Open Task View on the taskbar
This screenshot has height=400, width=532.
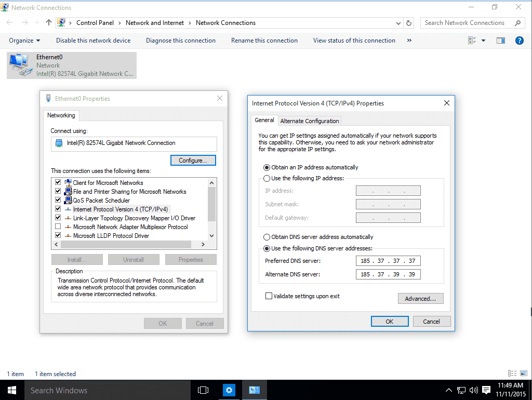[x=203, y=390]
